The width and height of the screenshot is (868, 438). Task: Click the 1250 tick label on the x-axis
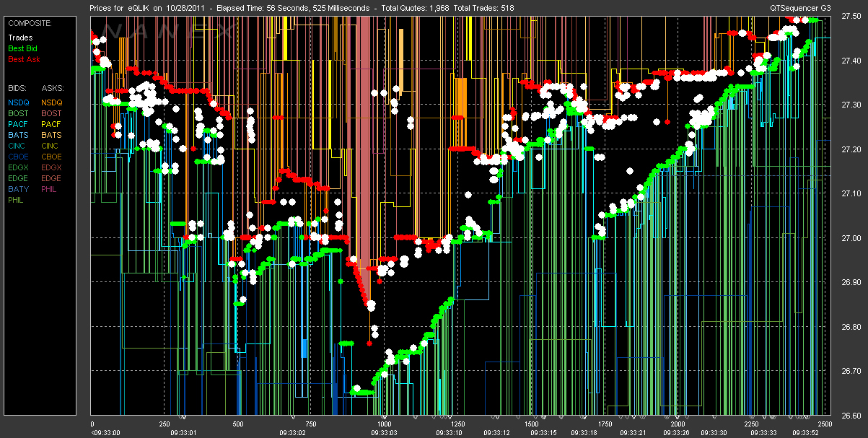point(457,424)
